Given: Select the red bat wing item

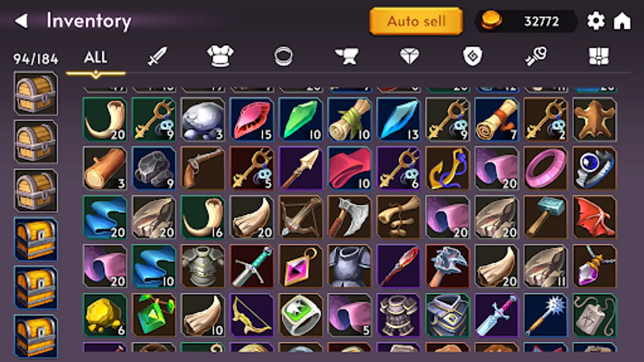Looking at the screenshot, I should (x=595, y=217).
